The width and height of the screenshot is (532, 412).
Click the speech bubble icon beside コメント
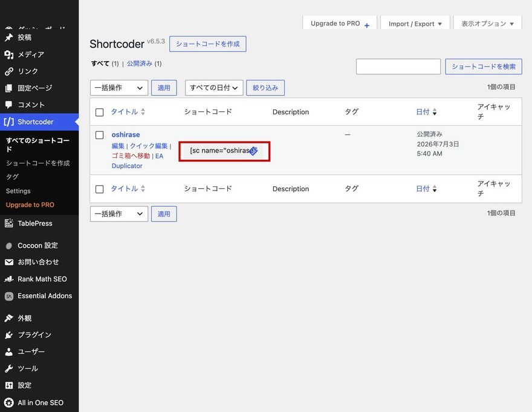9,105
